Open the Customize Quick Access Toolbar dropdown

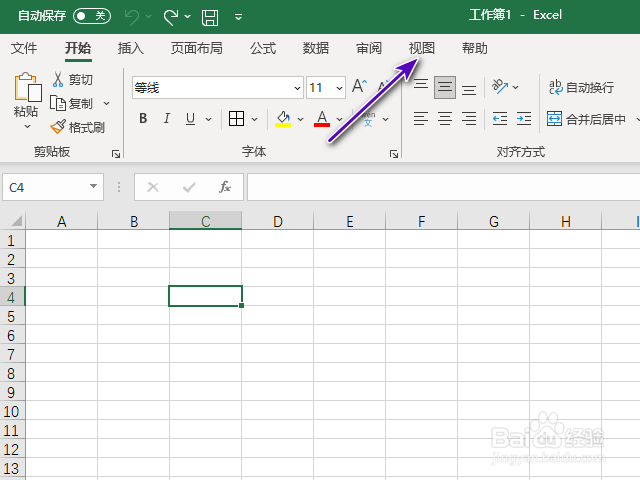click(239, 17)
